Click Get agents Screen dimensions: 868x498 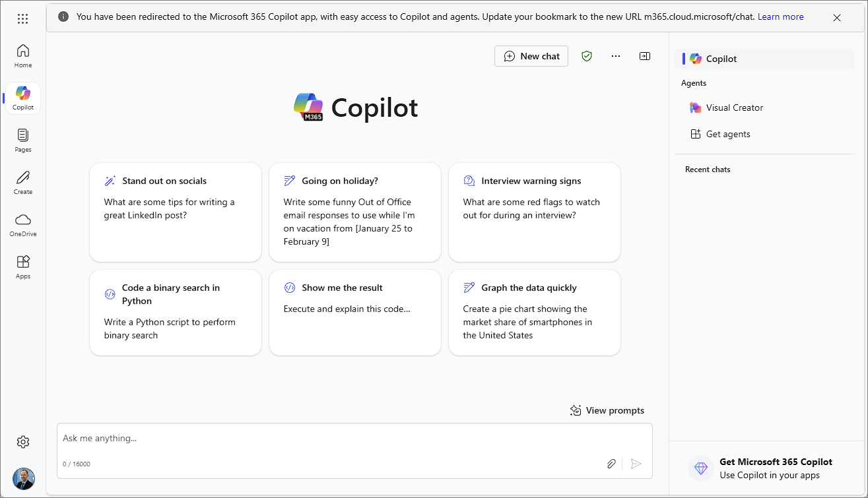coord(727,134)
